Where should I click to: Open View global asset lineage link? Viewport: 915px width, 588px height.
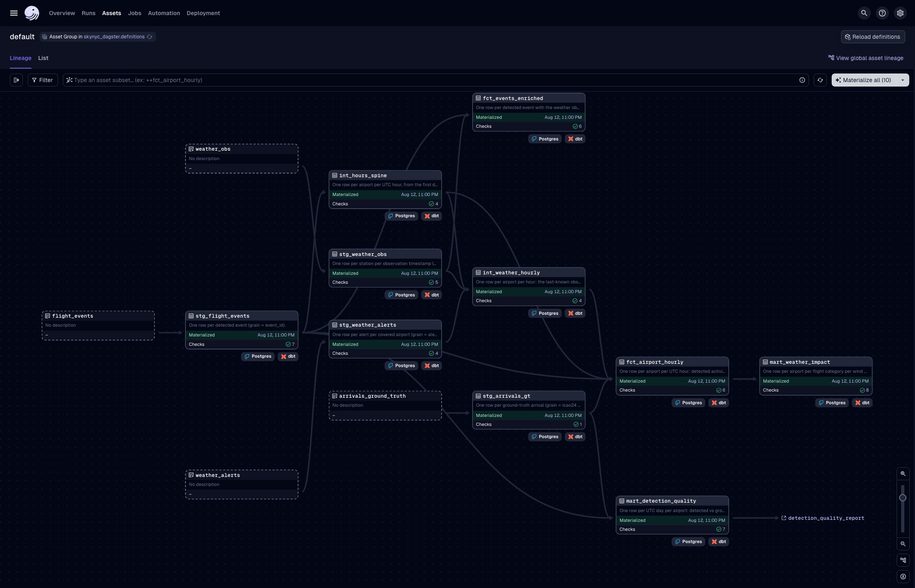tap(866, 58)
